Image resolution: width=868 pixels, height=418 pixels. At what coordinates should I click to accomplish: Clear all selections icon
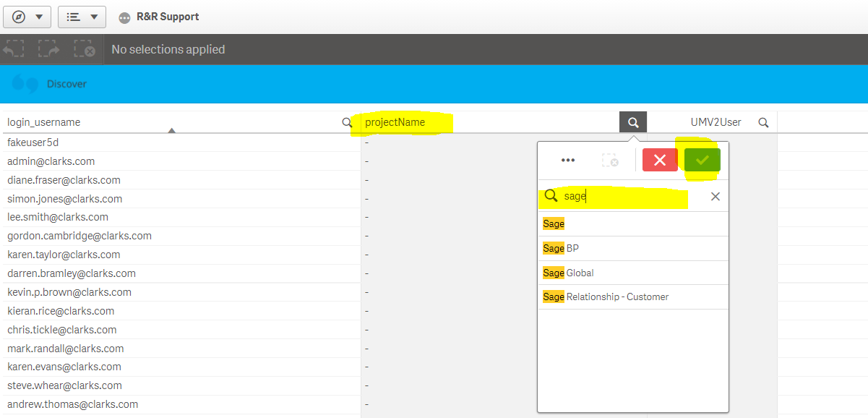pos(85,49)
